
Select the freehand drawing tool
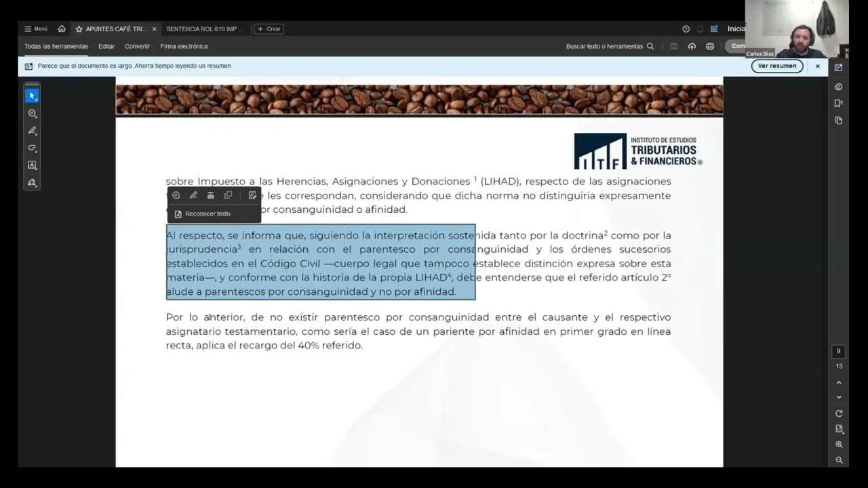(32, 148)
